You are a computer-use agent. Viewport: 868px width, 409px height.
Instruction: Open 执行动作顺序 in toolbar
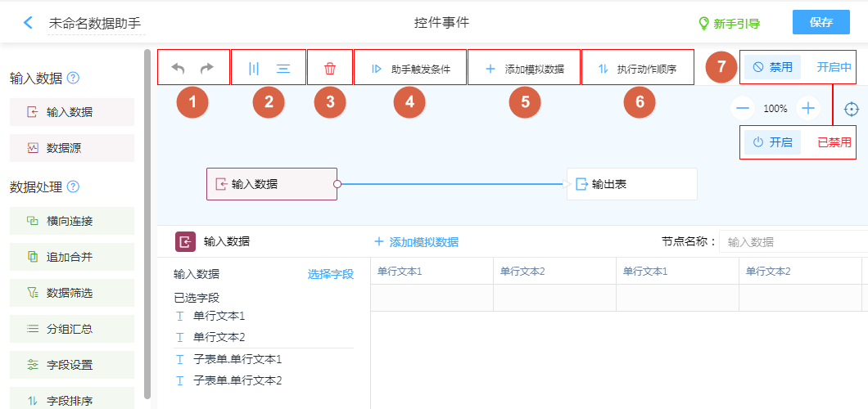pos(637,69)
